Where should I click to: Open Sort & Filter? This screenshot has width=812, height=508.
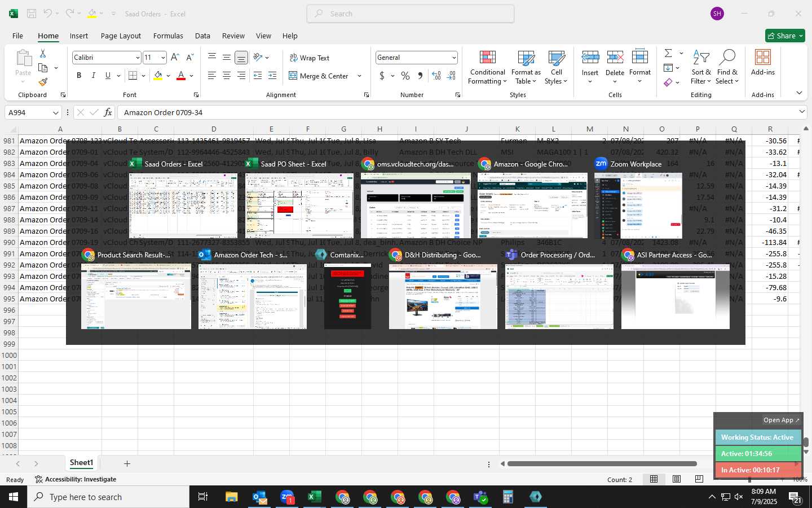[701, 68]
